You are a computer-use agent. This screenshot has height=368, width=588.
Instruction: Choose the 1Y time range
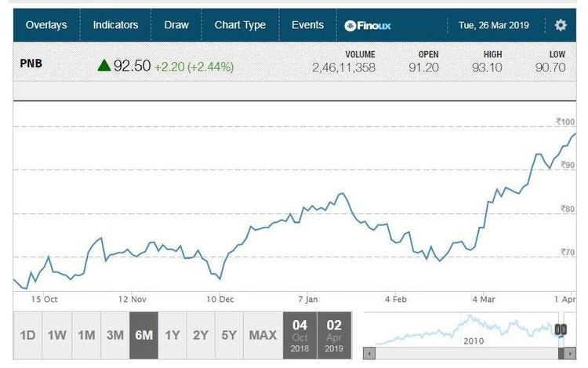[x=172, y=335]
